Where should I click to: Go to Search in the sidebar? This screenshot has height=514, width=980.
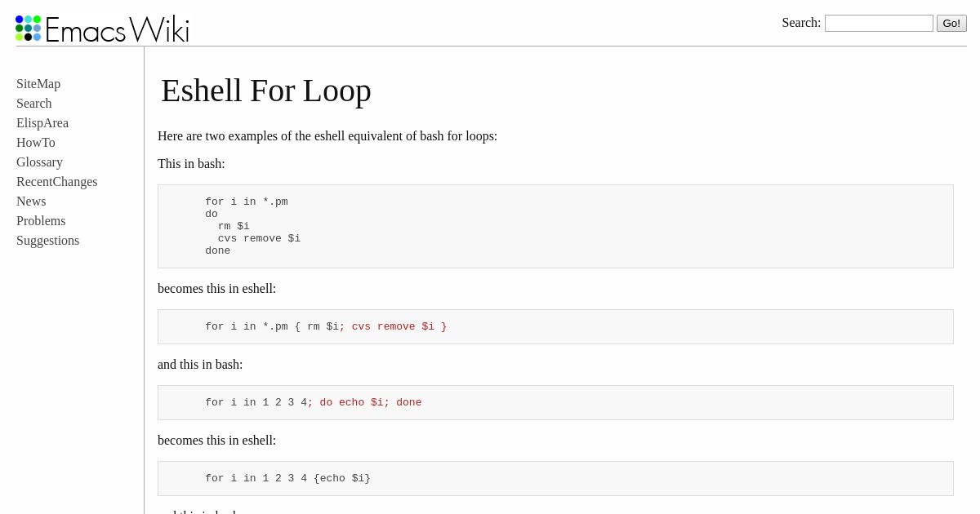(x=34, y=104)
